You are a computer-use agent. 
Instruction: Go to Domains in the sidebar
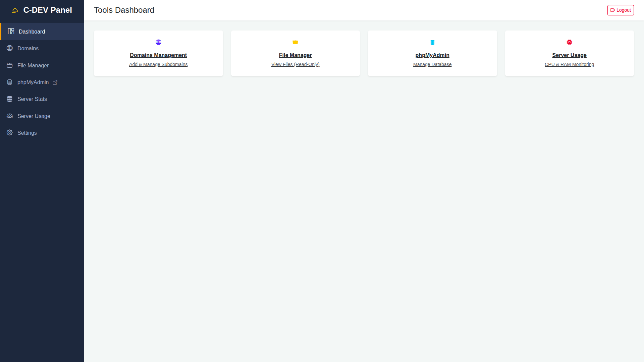click(42, 48)
